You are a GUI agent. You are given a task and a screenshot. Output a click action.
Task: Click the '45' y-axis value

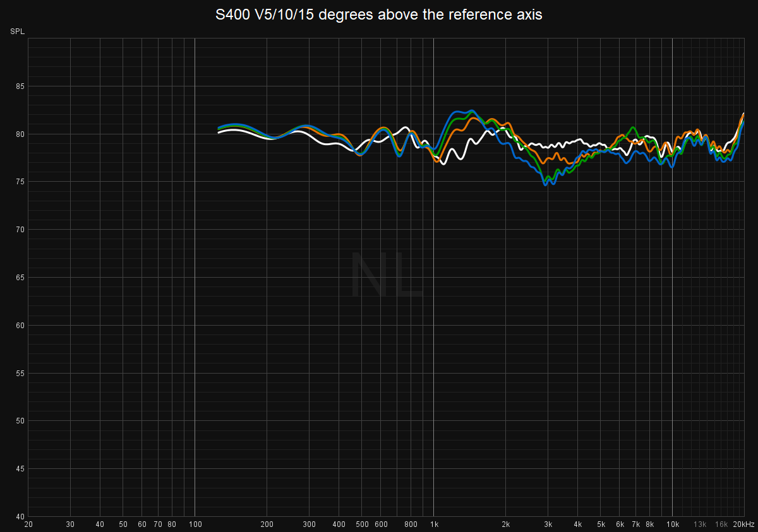pyautogui.click(x=20, y=469)
